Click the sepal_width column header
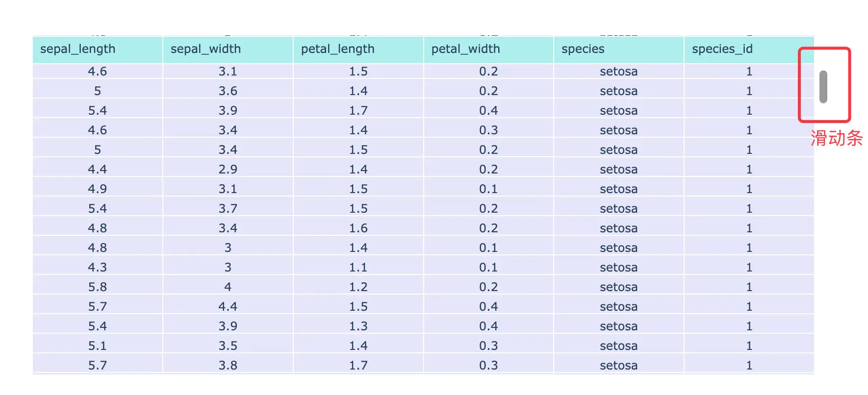This screenshot has width=868, height=395. point(228,49)
